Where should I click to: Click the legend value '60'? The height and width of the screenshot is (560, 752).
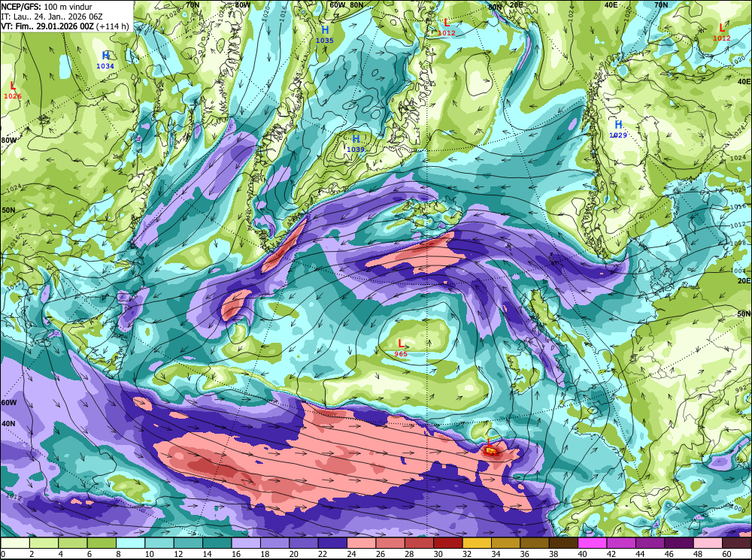pos(726,554)
